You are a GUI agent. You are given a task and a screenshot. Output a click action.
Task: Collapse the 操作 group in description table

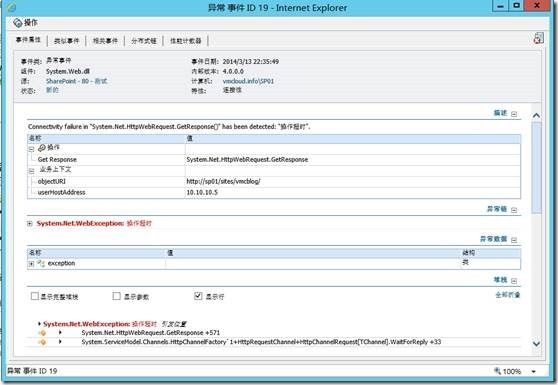pos(31,149)
